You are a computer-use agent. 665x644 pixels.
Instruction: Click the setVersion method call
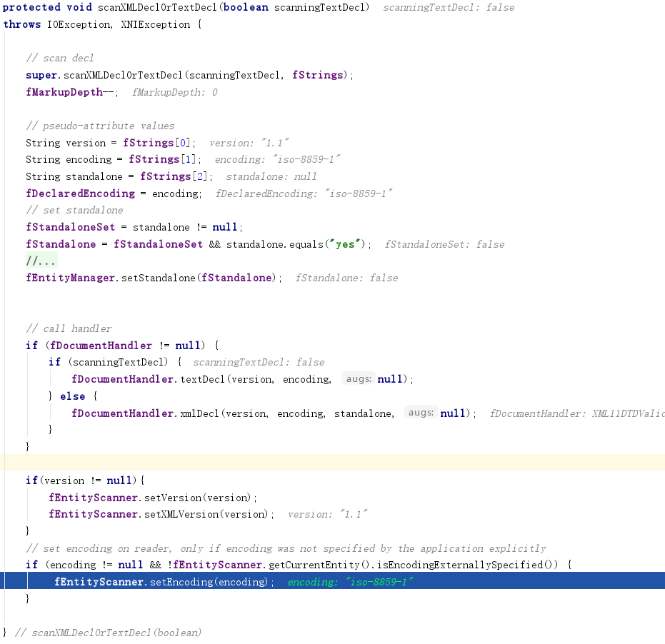coord(174,497)
